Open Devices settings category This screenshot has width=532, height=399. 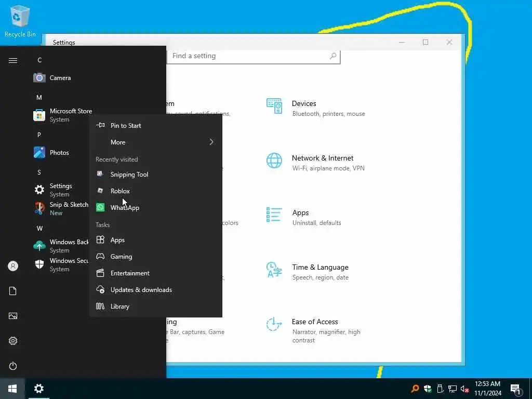tap(316, 108)
